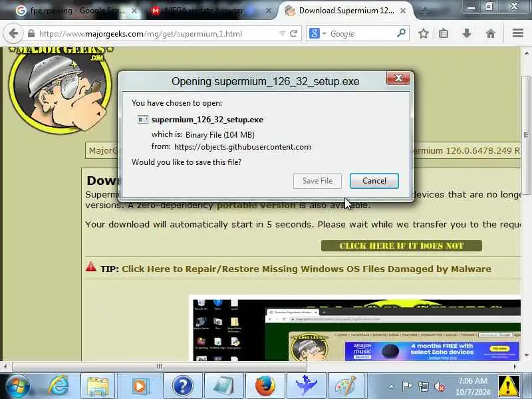Viewport: 532px width, 399px height.
Task: Open a new tab with plus button
Action: tap(424, 11)
